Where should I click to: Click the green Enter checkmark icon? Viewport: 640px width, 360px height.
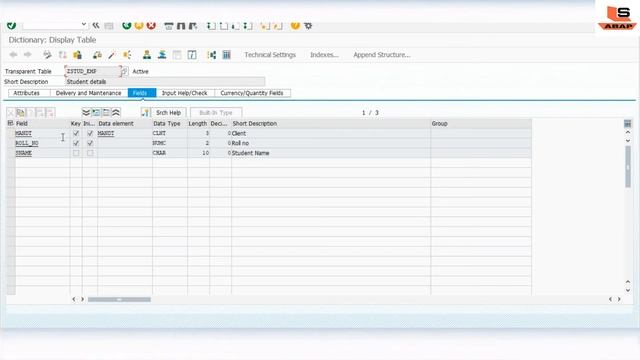click(x=11, y=25)
